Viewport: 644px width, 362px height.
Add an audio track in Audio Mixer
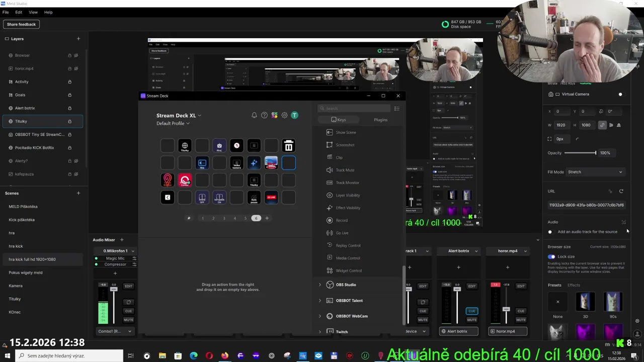(x=122, y=240)
